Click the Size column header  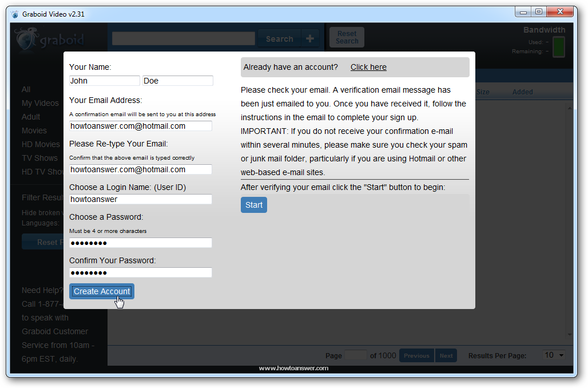click(483, 92)
